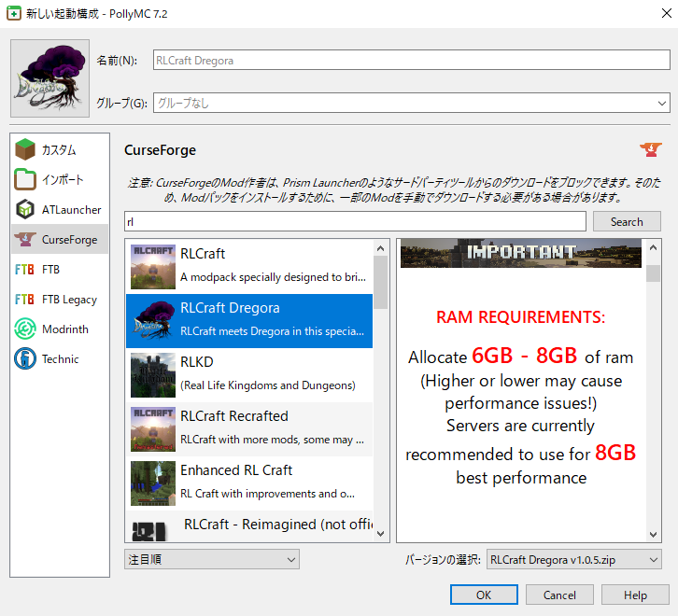This screenshot has width=678, height=616.
Task: Click the PollyMC title bar app icon
Action: [x=14, y=13]
